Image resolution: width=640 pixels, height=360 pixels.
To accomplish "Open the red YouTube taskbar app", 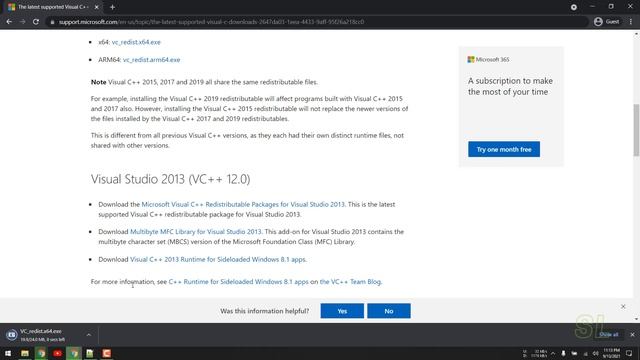I will point(58,353).
